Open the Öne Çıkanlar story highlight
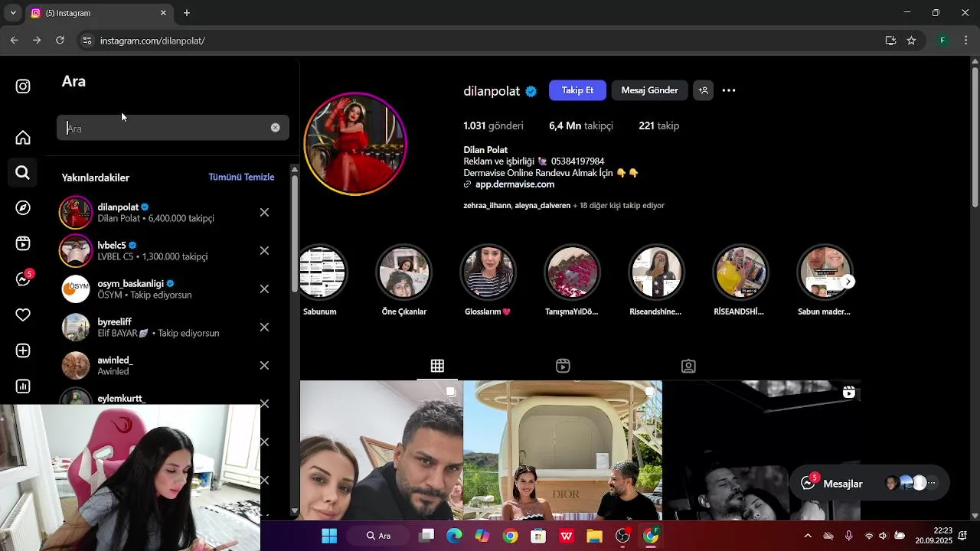 point(403,279)
